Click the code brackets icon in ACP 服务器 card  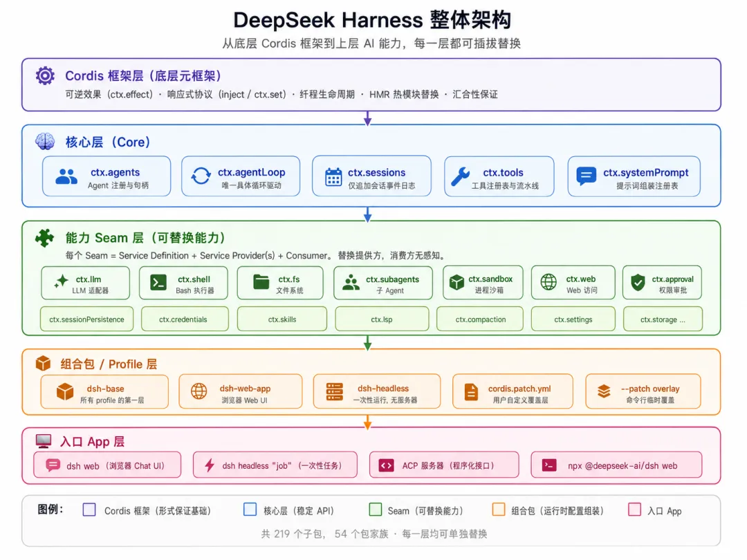click(x=387, y=465)
